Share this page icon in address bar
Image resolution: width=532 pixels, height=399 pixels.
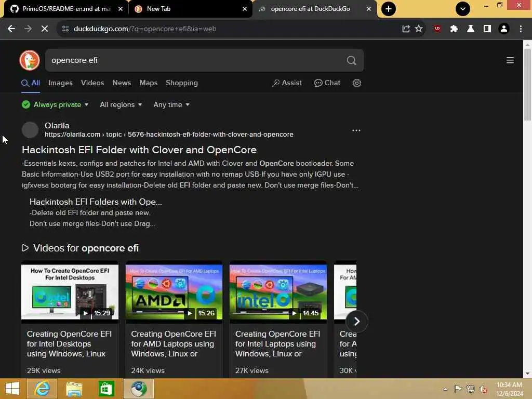click(406, 29)
